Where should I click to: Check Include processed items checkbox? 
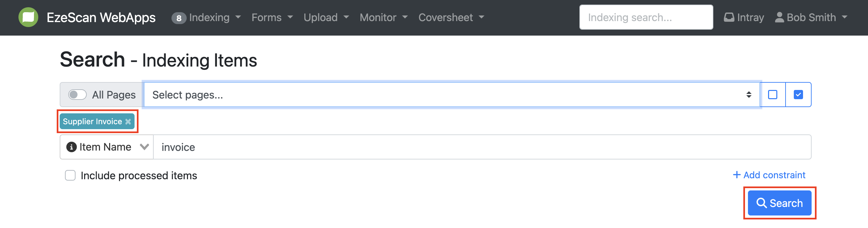[x=70, y=176]
